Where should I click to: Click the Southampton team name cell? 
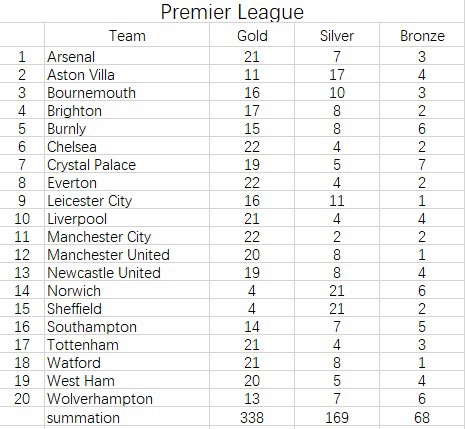coord(127,326)
